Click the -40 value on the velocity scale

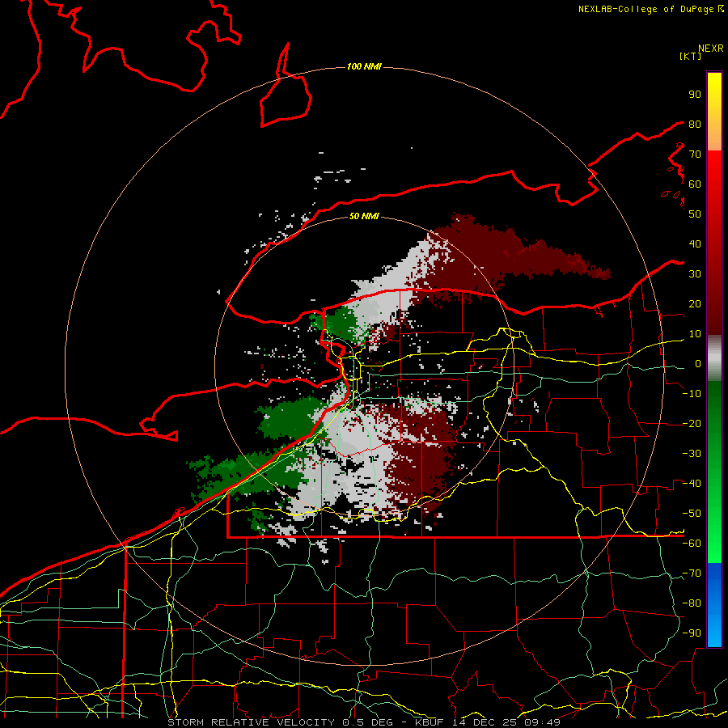click(692, 484)
